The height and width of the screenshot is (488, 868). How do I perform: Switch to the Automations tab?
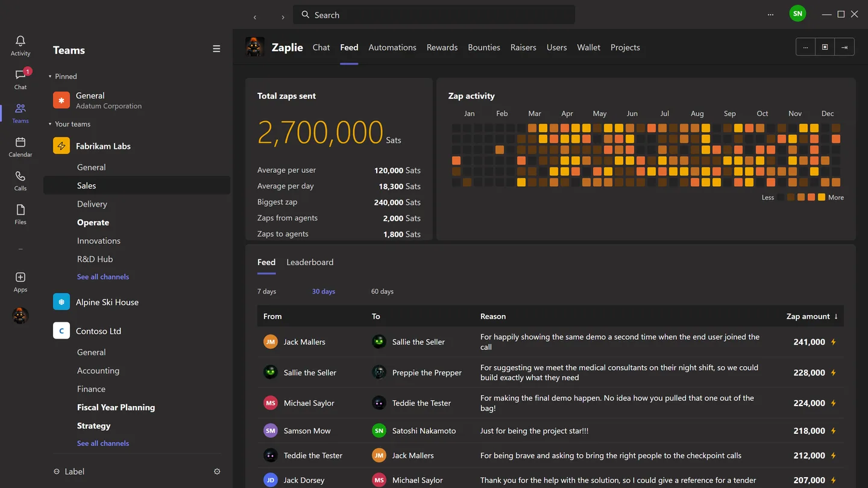pos(392,48)
